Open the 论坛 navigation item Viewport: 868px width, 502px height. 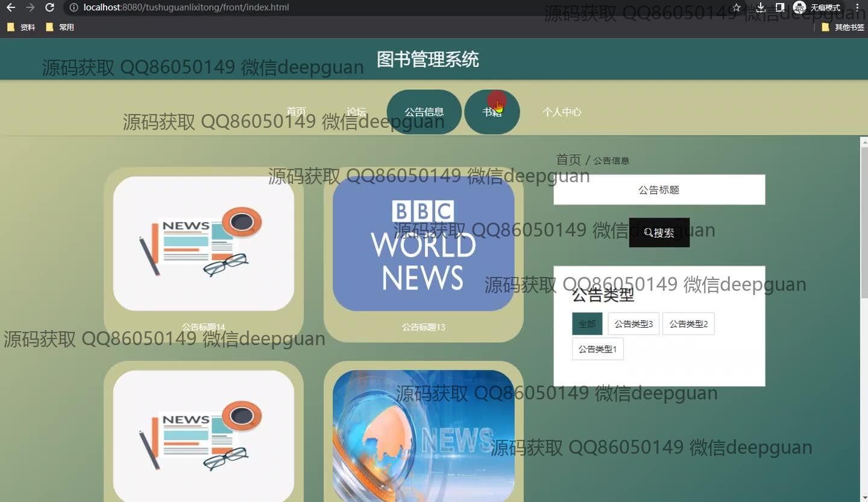[x=356, y=112]
